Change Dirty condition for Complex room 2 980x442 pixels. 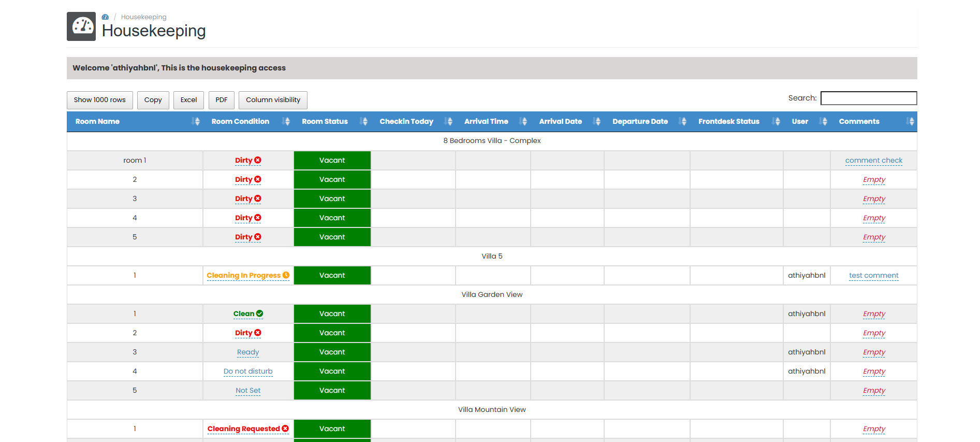(248, 180)
